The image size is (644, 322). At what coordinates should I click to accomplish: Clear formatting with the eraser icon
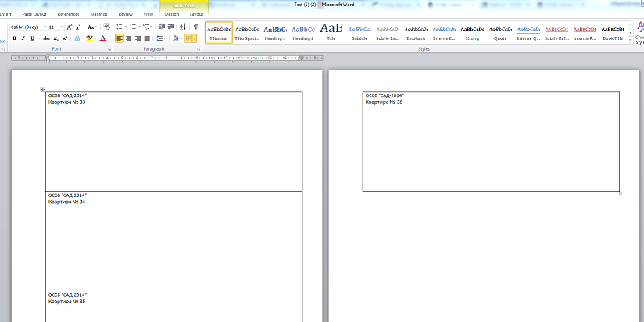click(107, 27)
